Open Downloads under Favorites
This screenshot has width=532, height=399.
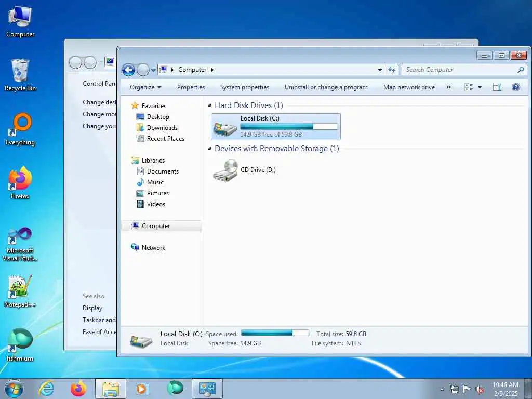click(157, 128)
